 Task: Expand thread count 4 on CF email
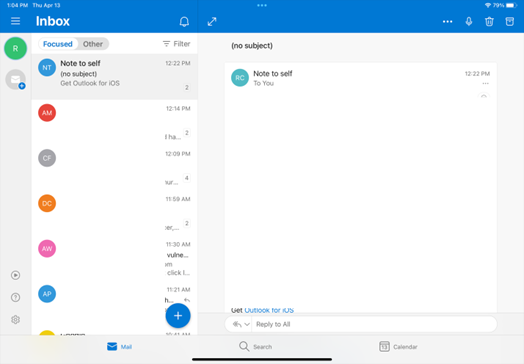(187, 178)
